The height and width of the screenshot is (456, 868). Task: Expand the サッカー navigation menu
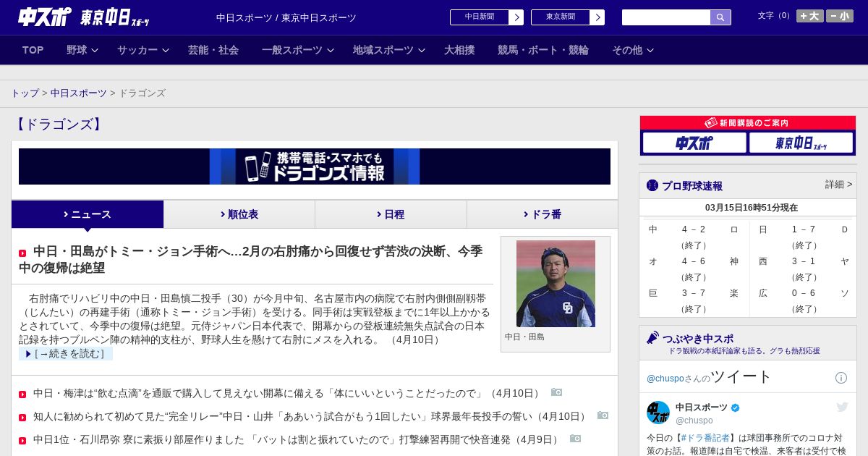coord(142,50)
